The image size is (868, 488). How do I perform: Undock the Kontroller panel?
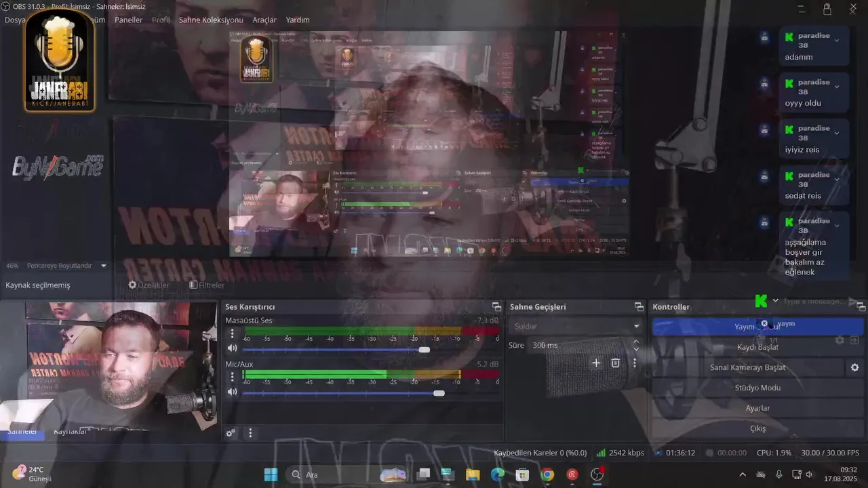pos(861,307)
